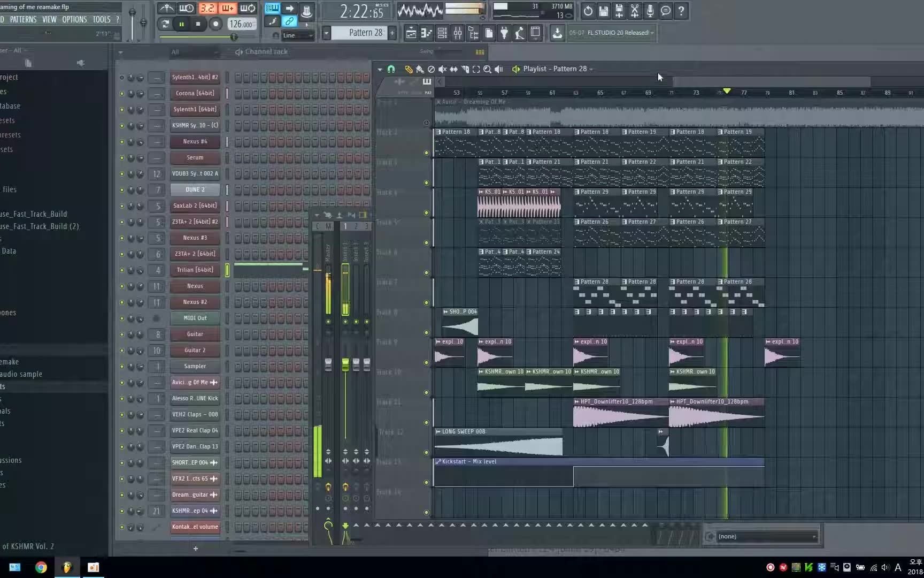This screenshot has height=578, width=924.
Task: Open undo history icon
Action: tap(588, 11)
